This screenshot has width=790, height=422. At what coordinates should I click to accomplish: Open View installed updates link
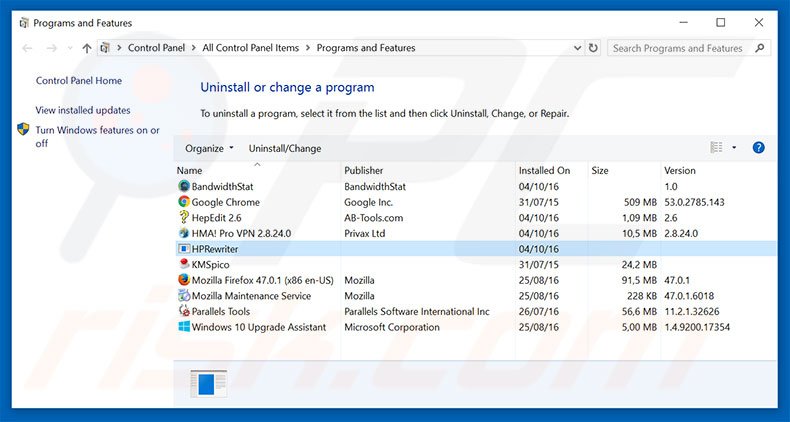coord(83,110)
